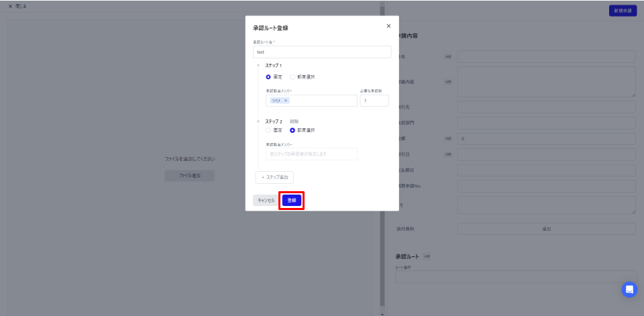Click the 取引日 input in background form
644x316 pixels.
(546, 154)
